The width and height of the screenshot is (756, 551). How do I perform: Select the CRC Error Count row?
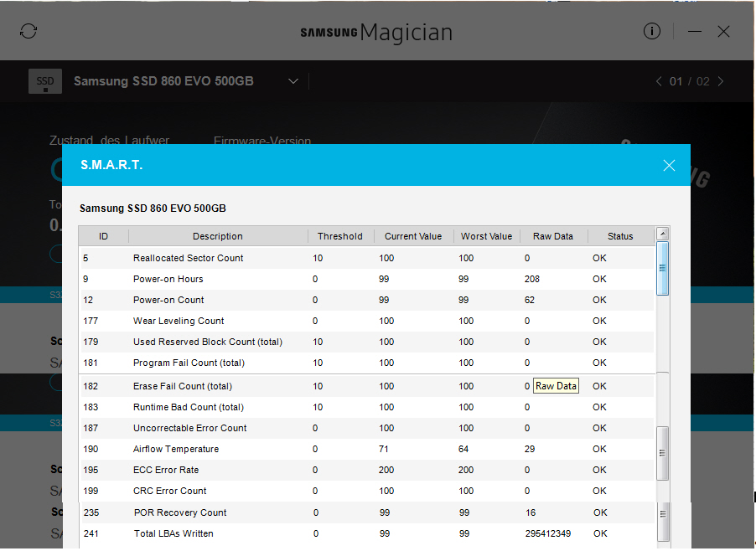click(x=367, y=492)
